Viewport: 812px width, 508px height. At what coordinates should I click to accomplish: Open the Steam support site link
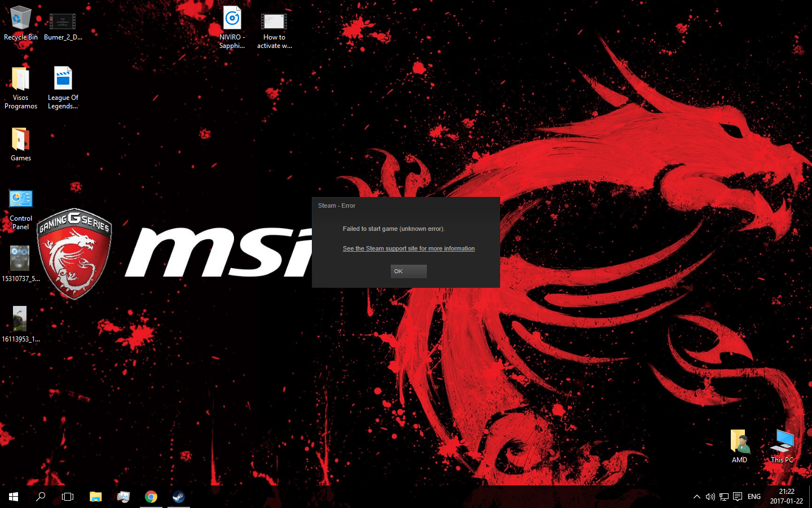click(409, 248)
